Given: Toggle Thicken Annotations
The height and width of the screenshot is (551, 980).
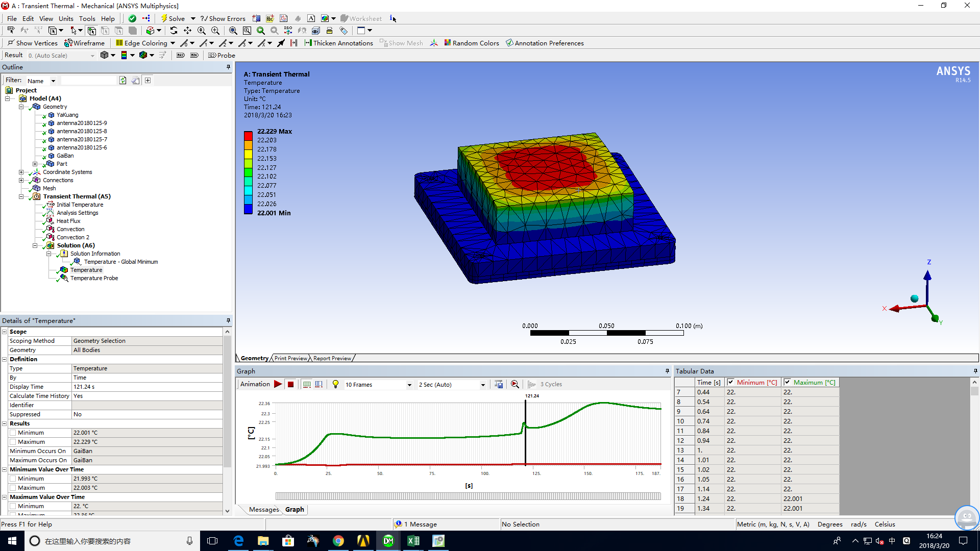Looking at the screenshot, I should click(339, 43).
